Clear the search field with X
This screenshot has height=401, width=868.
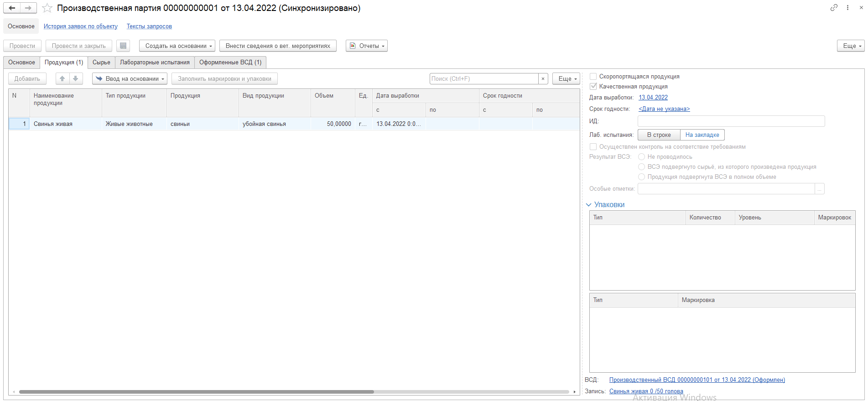pos(543,78)
